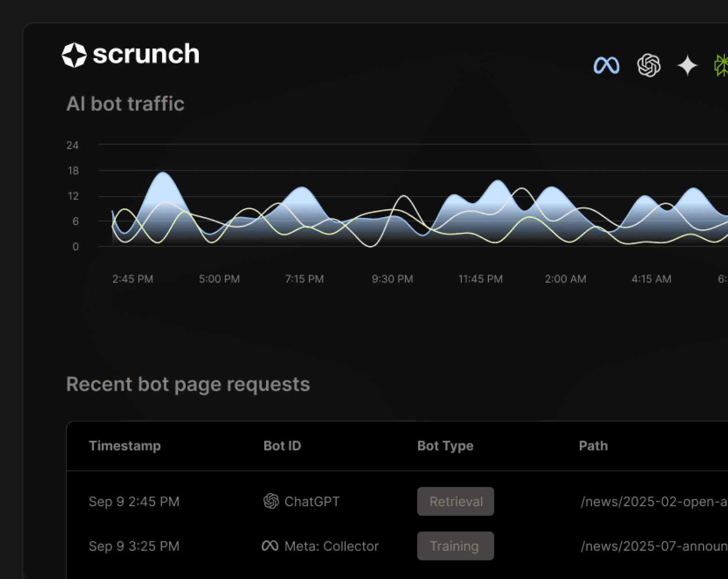Open the /news/2025-07-announ path link
This screenshot has width=728, height=579.
(x=654, y=546)
